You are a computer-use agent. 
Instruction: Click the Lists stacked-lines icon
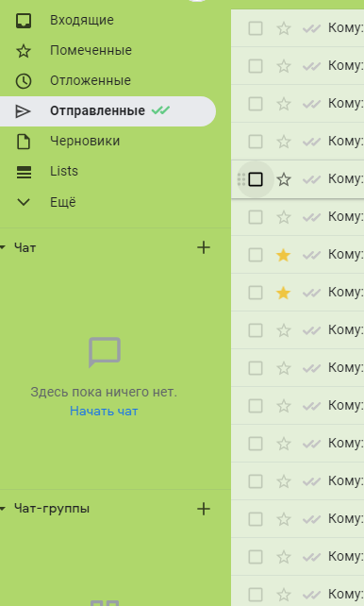pos(24,172)
